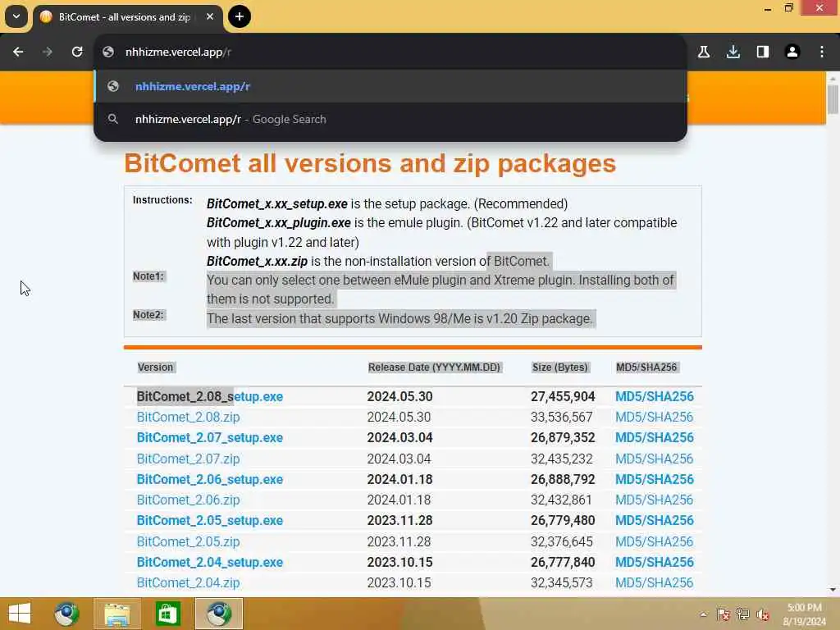
Task: Open the Windows Start button
Action: click(x=20, y=614)
